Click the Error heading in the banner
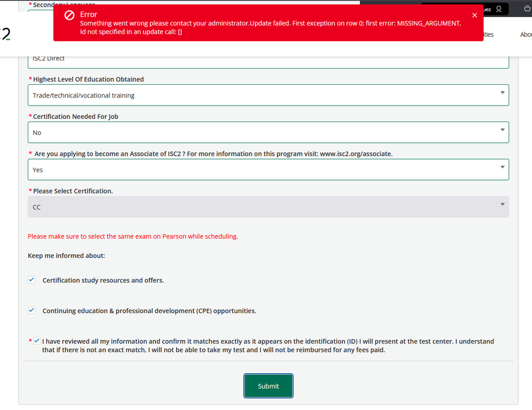 click(89, 14)
